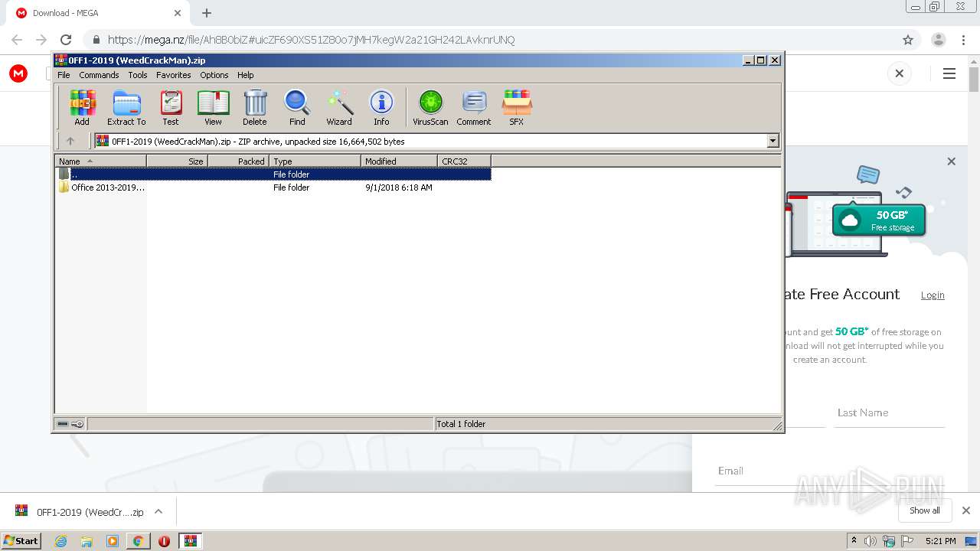980x551 pixels.
Task: Open the Commands menu
Action: pos(99,75)
